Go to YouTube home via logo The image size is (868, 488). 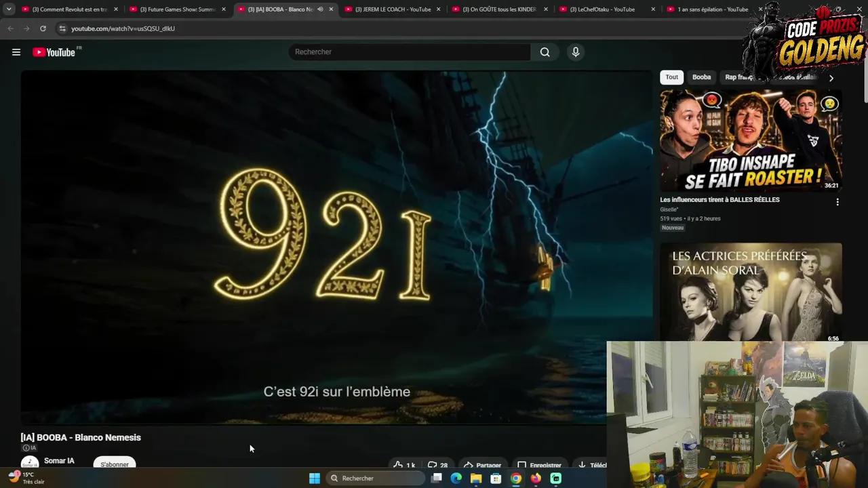[54, 52]
